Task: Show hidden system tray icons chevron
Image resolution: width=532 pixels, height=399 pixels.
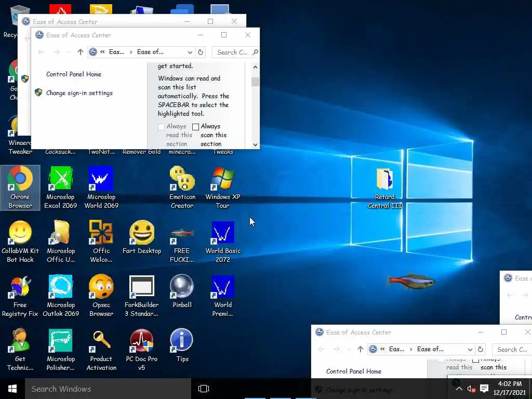Action: pos(459,389)
